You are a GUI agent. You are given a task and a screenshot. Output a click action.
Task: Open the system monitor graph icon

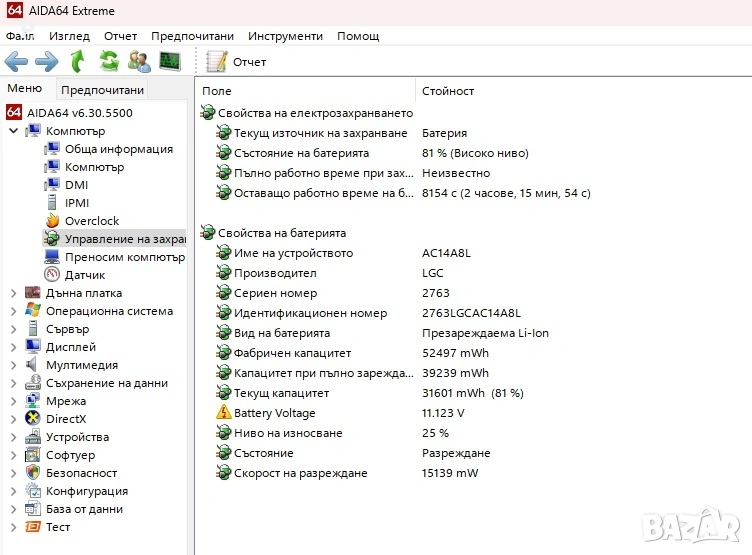(x=170, y=62)
